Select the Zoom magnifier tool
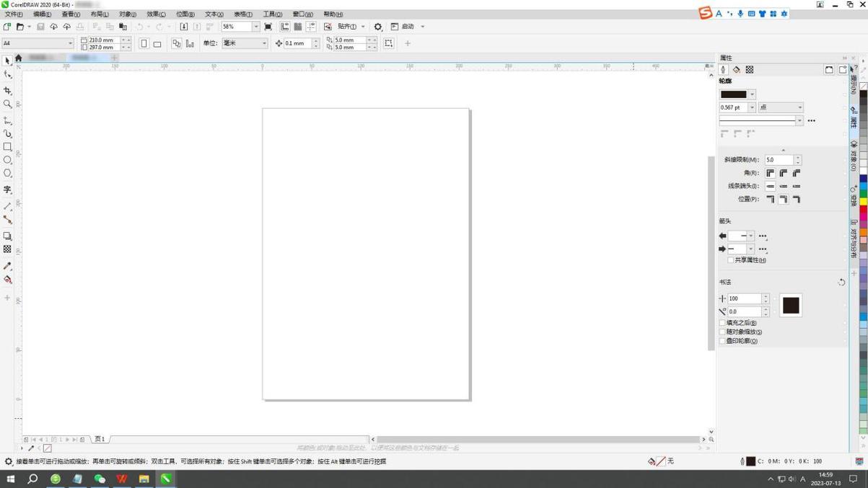This screenshot has height=488, width=868. pos(7,105)
